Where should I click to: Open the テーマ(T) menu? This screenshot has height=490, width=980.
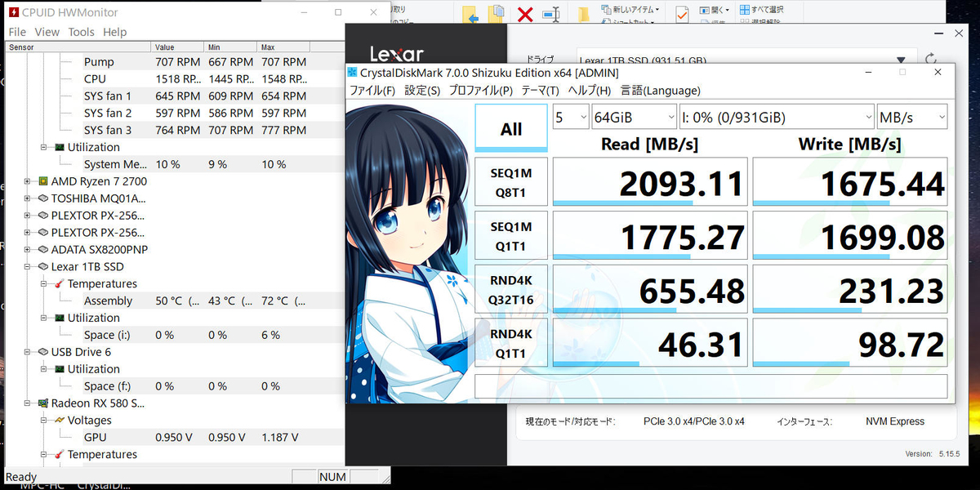coord(540,91)
